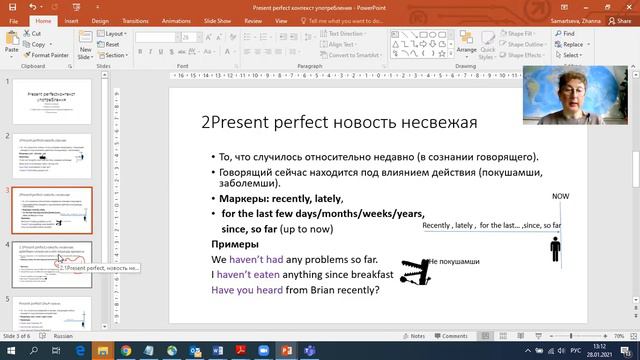This screenshot has height=360, width=640.
Task: Open the Comments pane
Action: (x=451, y=336)
